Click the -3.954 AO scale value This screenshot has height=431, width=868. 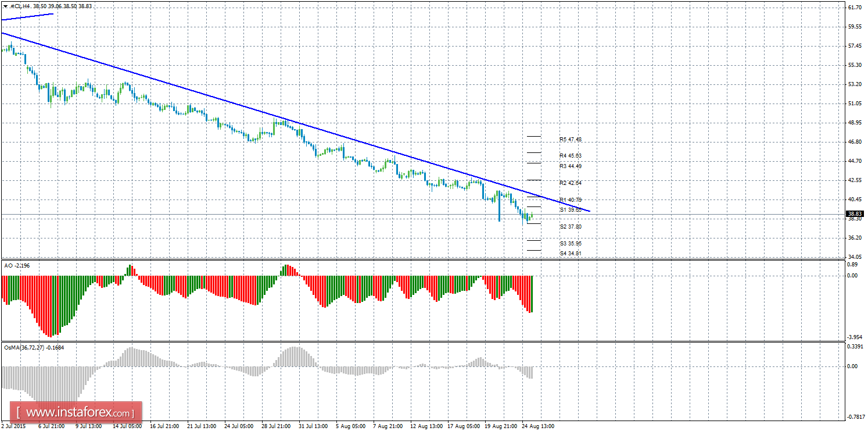pyautogui.click(x=855, y=337)
